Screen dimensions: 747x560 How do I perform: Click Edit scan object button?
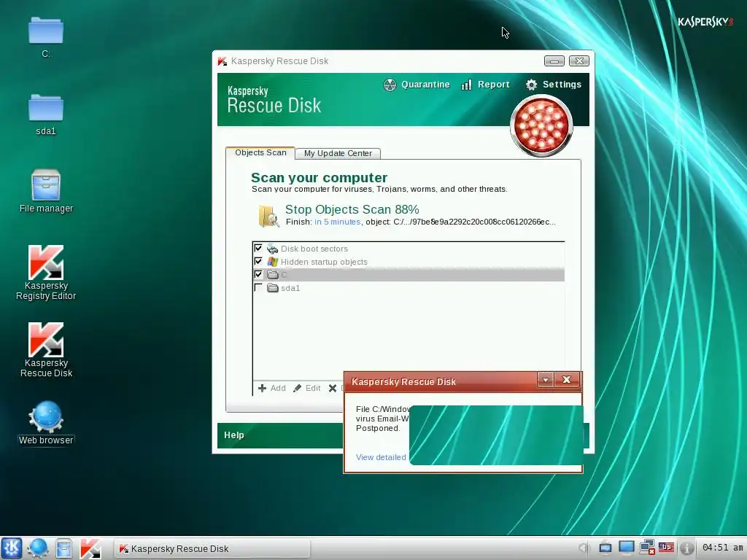pos(307,388)
